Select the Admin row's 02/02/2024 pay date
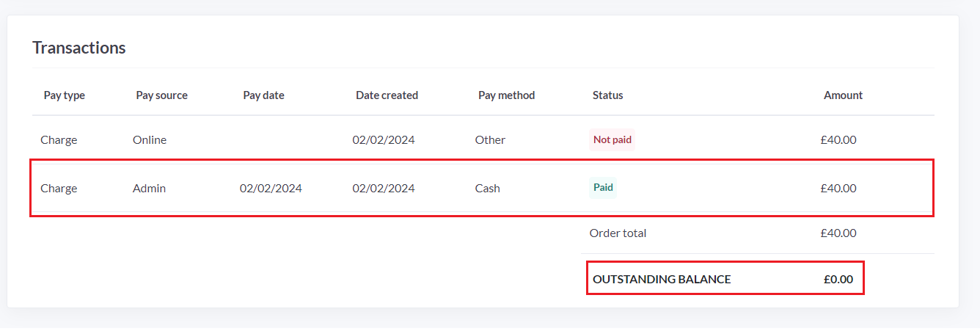The image size is (980, 331). pyautogui.click(x=271, y=189)
